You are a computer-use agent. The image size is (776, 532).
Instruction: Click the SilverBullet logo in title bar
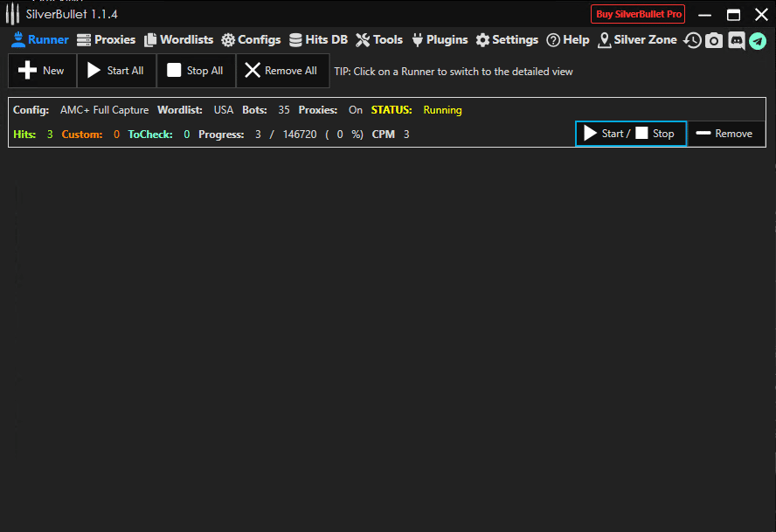[x=12, y=14]
